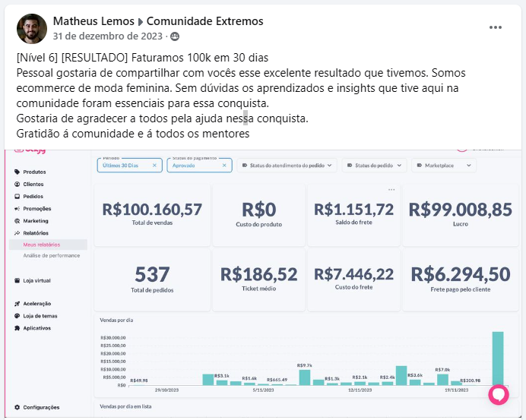Open the Marketplace filter dropdown
The image size is (526, 420).
pyautogui.click(x=444, y=166)
